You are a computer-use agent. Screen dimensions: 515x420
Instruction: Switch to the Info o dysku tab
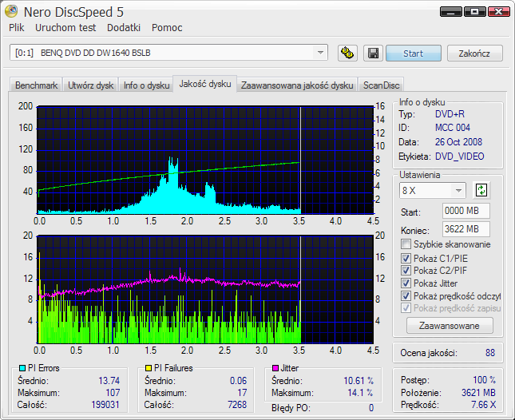(146, 85)
